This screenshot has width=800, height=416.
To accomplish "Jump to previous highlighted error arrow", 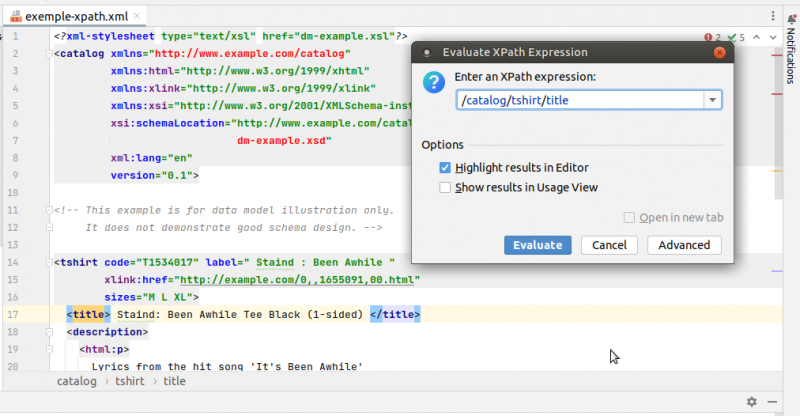I will click(x=757, y=37).
